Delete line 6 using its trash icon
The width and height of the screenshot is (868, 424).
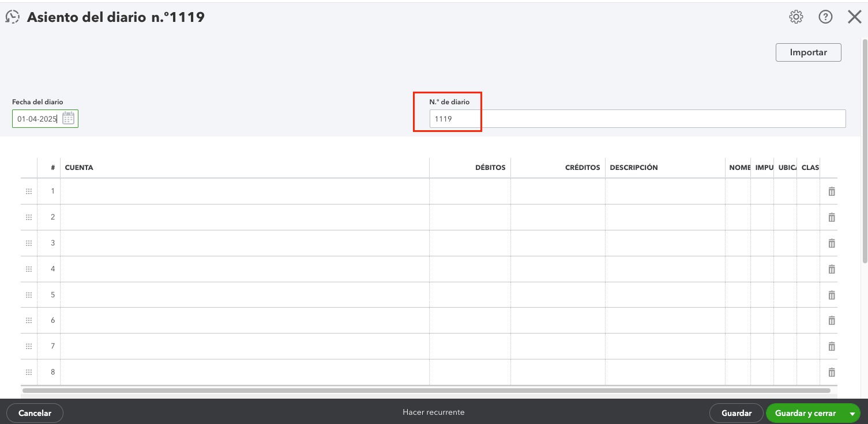[x=831, y=320]
